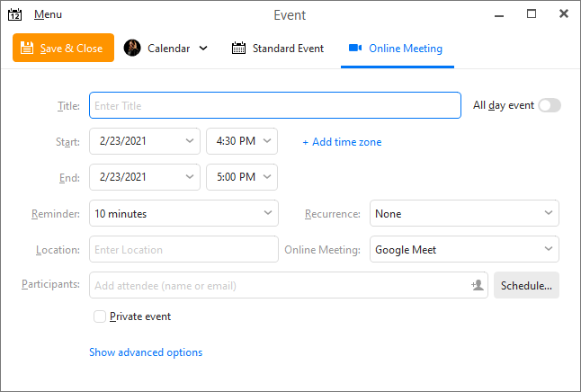
Task: Maximize the Event window
Action: pos(532,14)
